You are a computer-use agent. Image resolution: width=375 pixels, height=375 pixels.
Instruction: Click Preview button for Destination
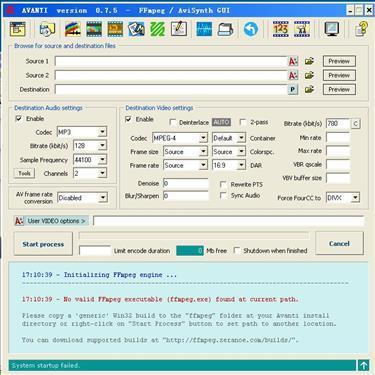(339, 89)
